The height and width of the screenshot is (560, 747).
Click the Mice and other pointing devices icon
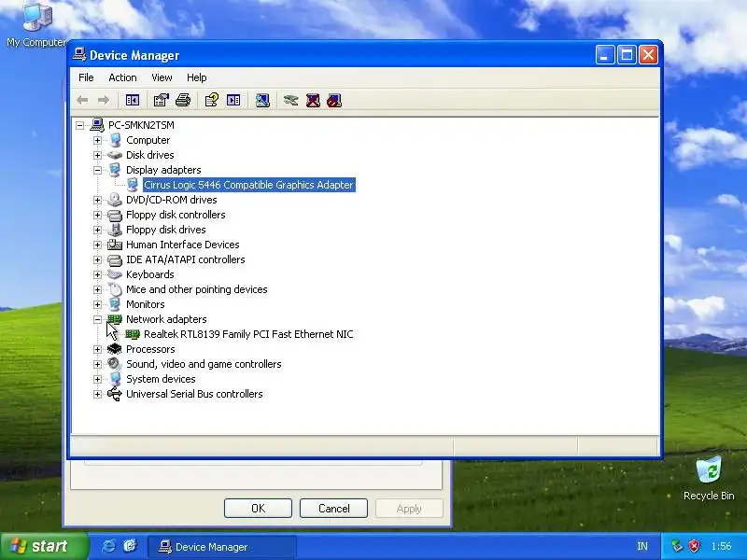pos(114,289)
